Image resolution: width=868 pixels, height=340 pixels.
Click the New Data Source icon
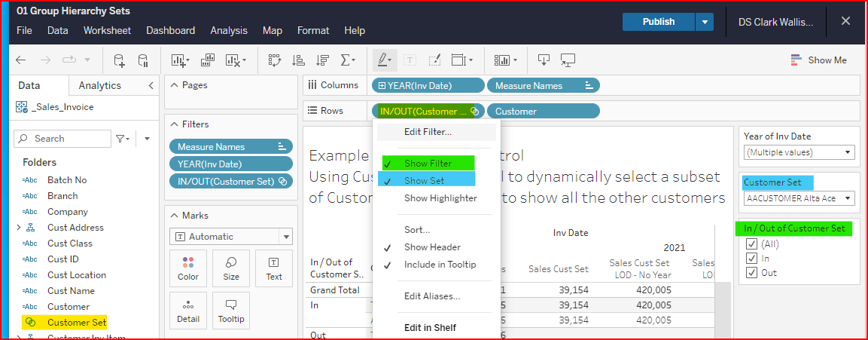coord(119,60)
